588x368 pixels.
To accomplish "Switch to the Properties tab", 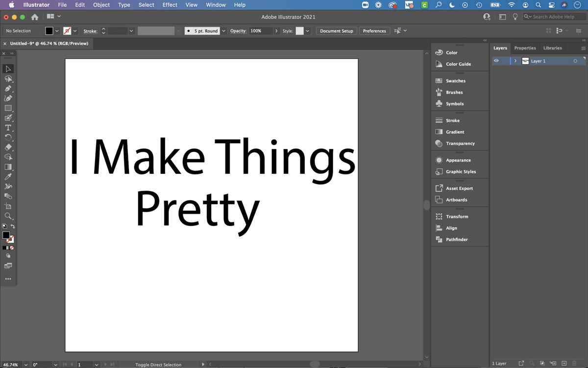I will pyautogui.click(x=525, y=48).
